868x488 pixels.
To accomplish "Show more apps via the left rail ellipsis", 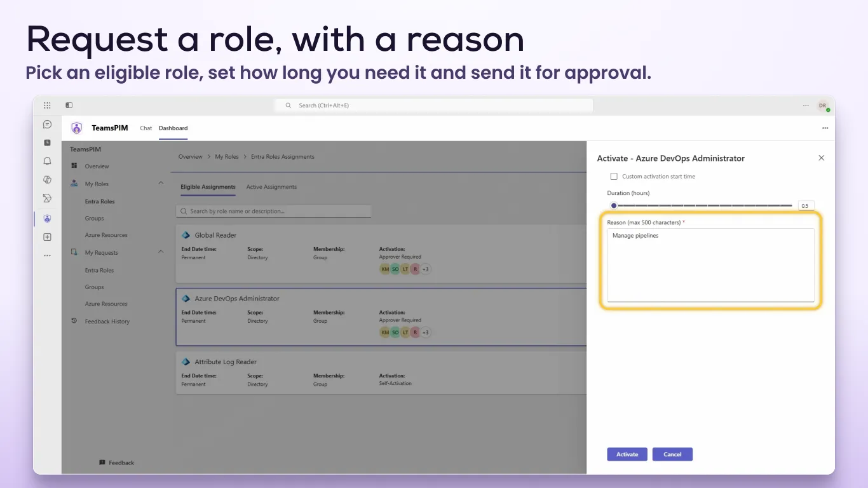I will (47, 255).
